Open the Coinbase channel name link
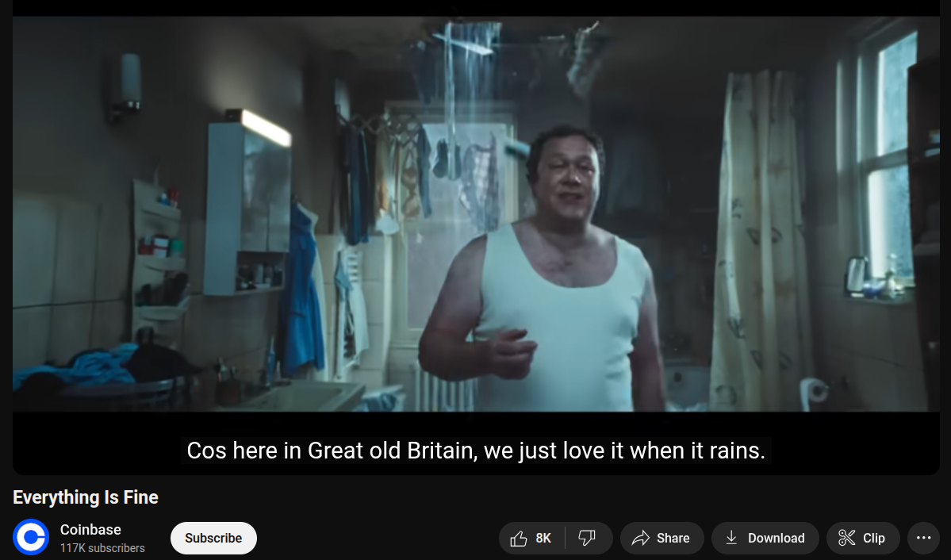Image resolution: width=951 pixels, height=560 pixels. point(90,530)
